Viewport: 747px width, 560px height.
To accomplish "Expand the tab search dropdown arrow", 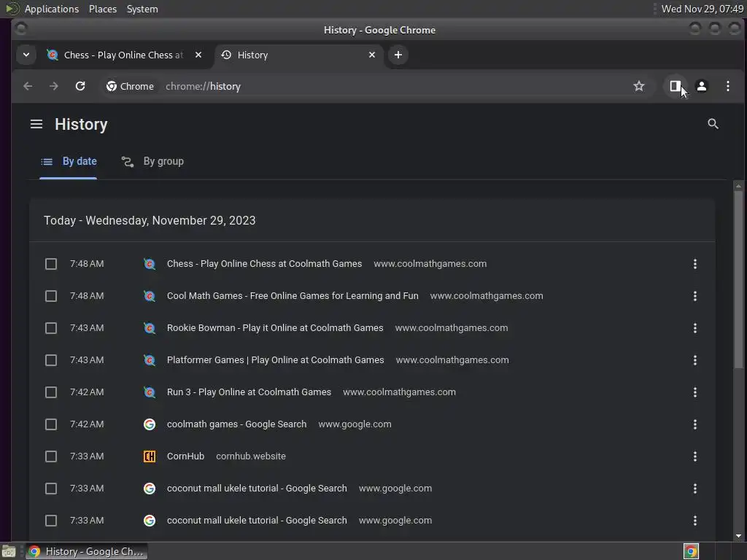I will coord(26,55).
